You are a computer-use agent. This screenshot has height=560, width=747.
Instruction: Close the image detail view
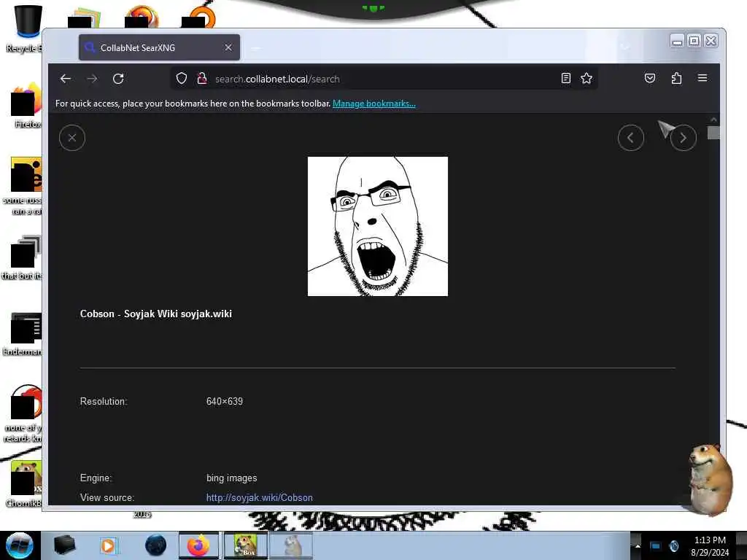click(72, 138)
